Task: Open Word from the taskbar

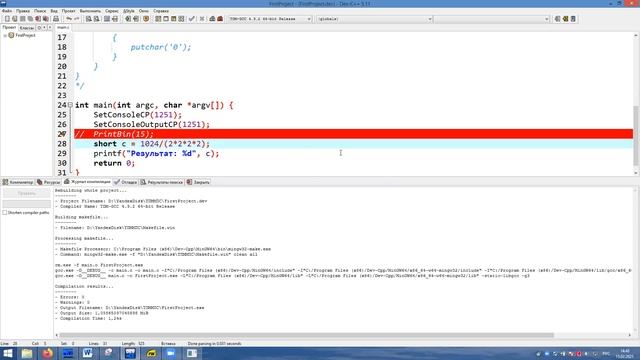Action: [x=87, y=353]
